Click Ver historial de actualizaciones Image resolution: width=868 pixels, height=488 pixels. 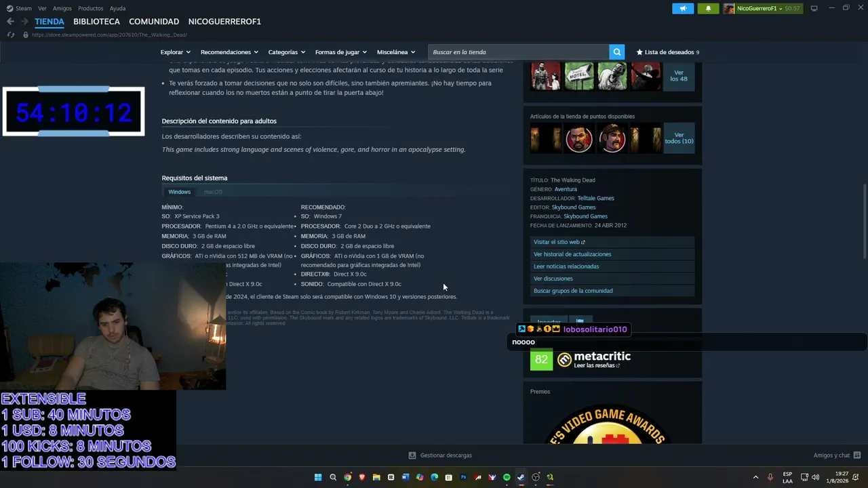(x=612, y=254)
